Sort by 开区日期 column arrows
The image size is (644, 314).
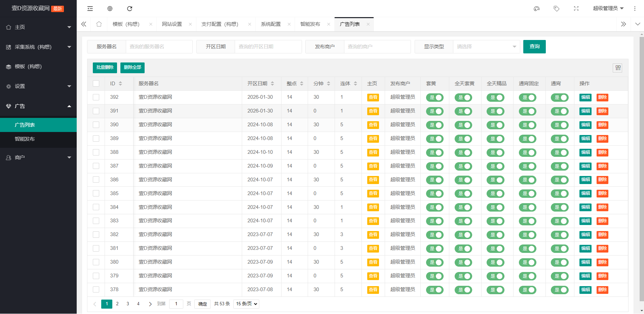click(x=272, y=84)
